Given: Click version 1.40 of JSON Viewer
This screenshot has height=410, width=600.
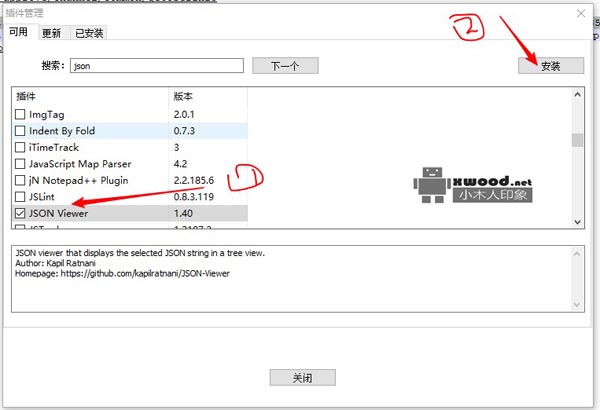Looking at the screenshot, I should (x=183, y=213).
